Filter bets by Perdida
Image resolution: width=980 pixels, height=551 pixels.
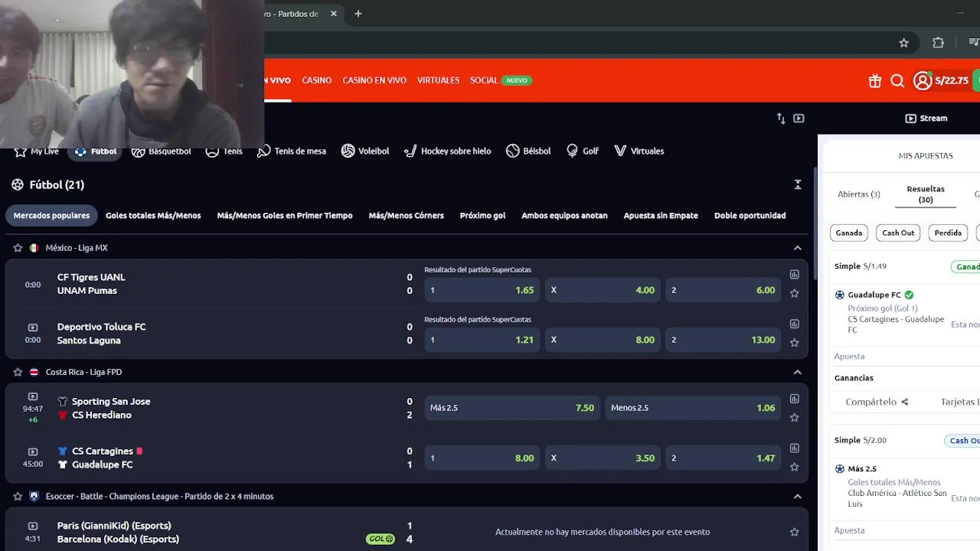coord(948,233)
